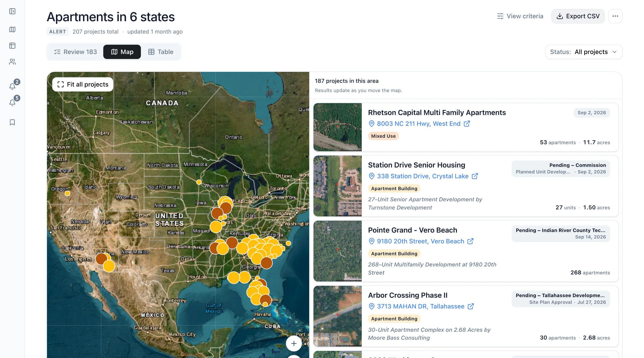
Task: Click Pointe Grand - Vero Beach title
Action: point(412,230)
